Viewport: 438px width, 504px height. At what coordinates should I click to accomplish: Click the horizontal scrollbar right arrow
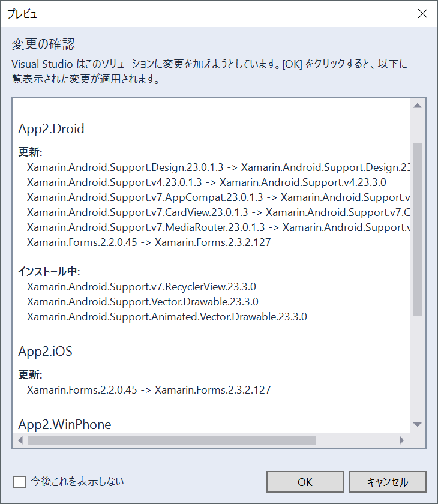coord(401,440)
